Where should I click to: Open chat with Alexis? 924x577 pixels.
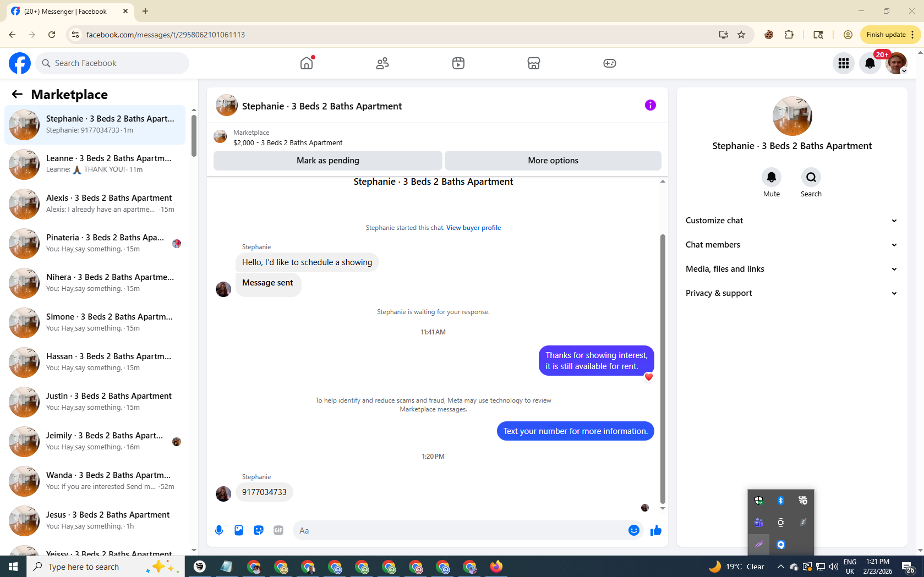click(95, 204)
